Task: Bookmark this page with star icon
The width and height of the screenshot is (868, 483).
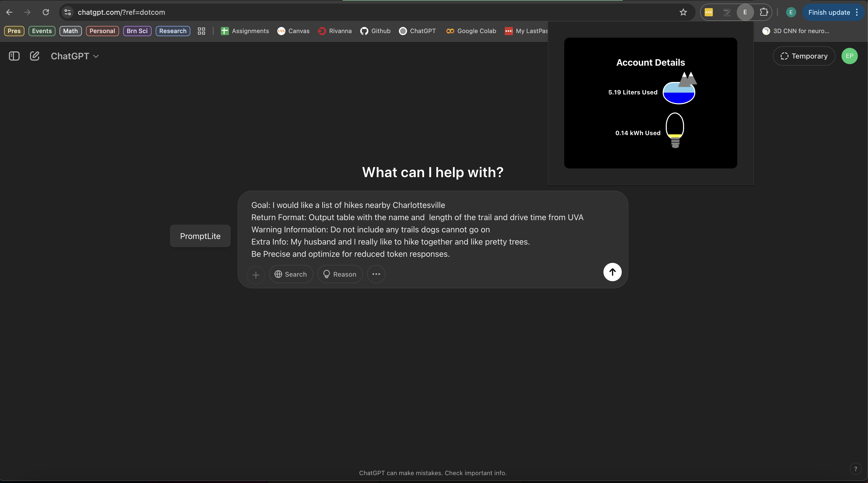Action: point(683,12)
